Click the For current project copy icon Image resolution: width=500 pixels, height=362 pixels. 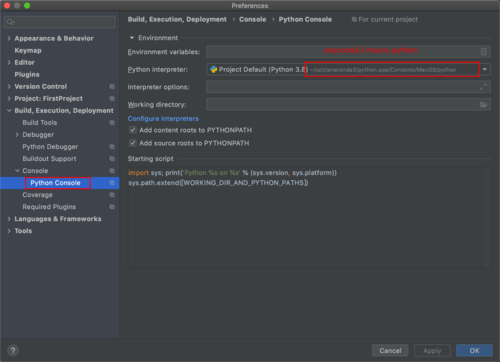(354, 20)
